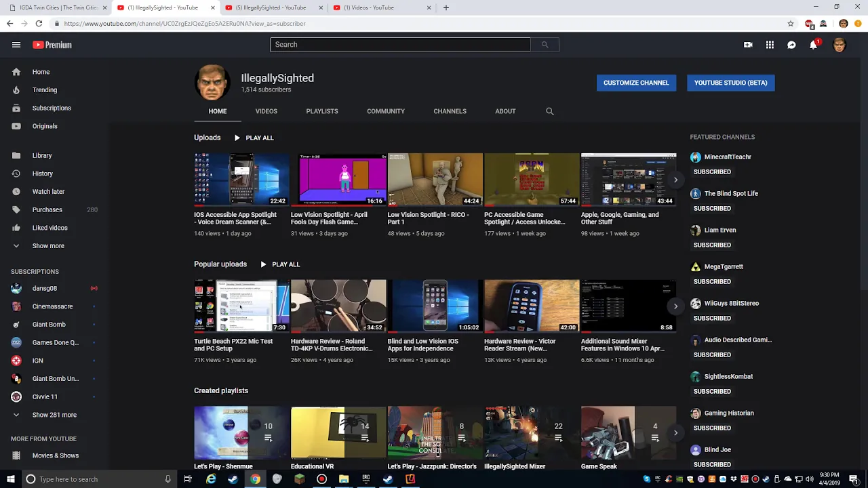The width and height of the screenshot is (868, 488).
Task: Open Task View on the taskbar
Action: pyautogui.click(x=188, y=479)
